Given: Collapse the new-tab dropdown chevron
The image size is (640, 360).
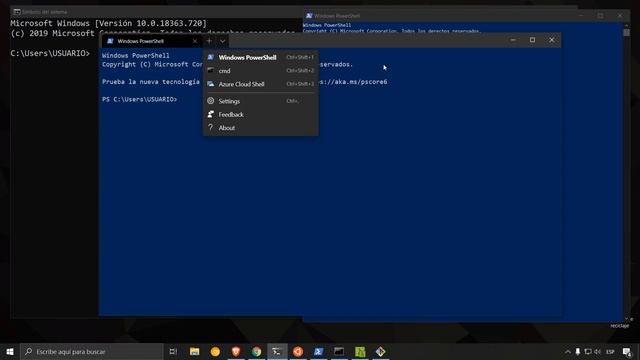Looking at the screenshot, I should pyautogui.click(x=222, y=41).
